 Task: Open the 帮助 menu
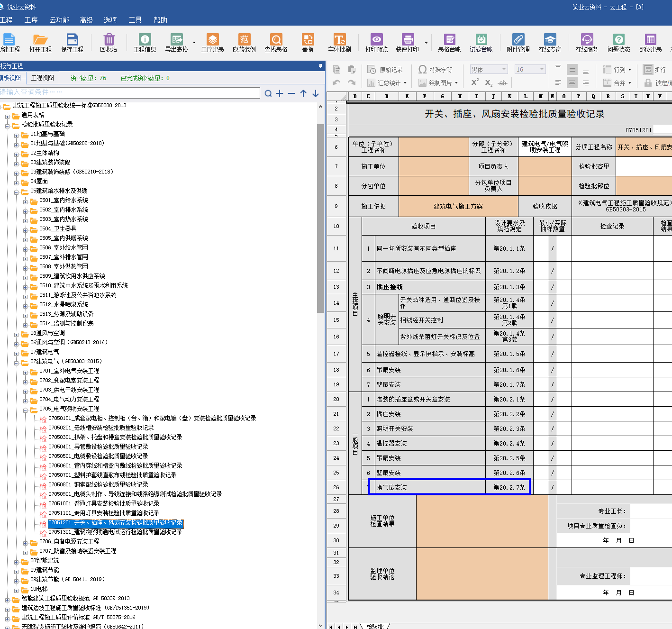[160, 20]
